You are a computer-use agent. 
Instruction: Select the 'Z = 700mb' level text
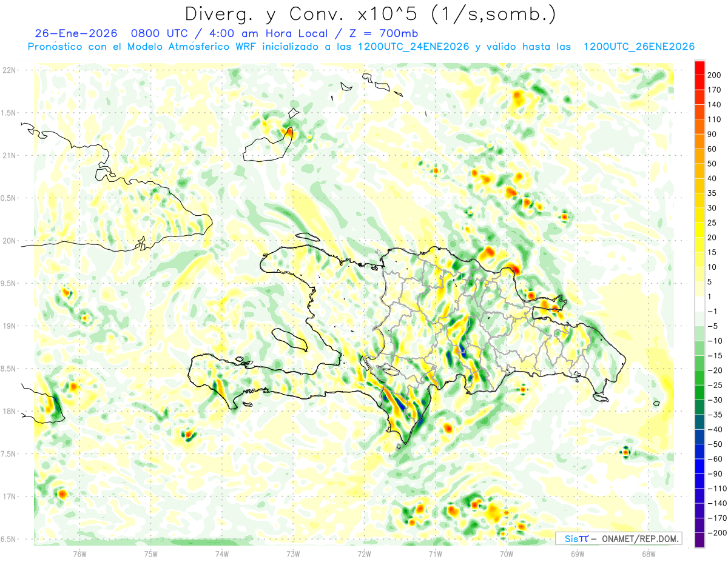point(383,33)
